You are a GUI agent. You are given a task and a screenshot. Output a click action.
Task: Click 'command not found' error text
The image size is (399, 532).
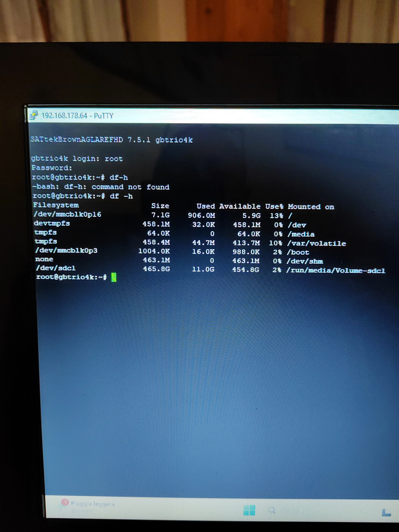click(x=130, y=187)
